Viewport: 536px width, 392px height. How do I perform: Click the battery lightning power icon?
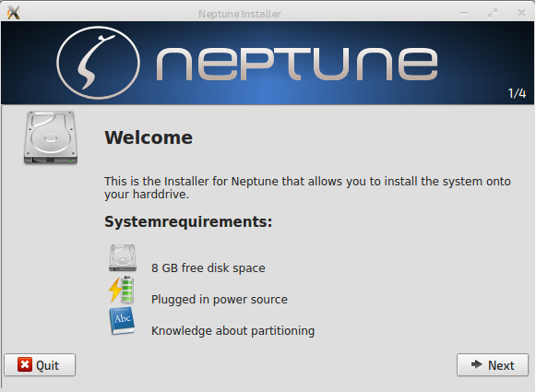click(x=122, y=290)
